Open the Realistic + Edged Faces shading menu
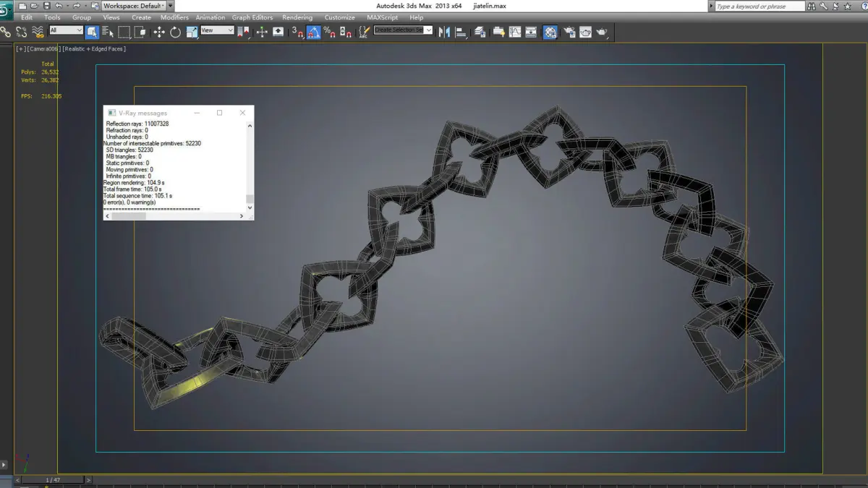Viewport: 868px width, 488px height. 94,49
